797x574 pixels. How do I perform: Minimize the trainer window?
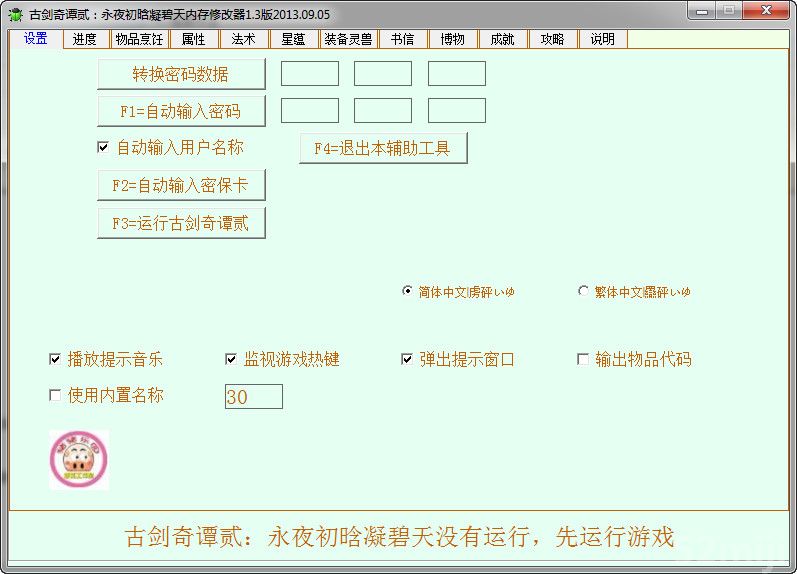(702, 11)
